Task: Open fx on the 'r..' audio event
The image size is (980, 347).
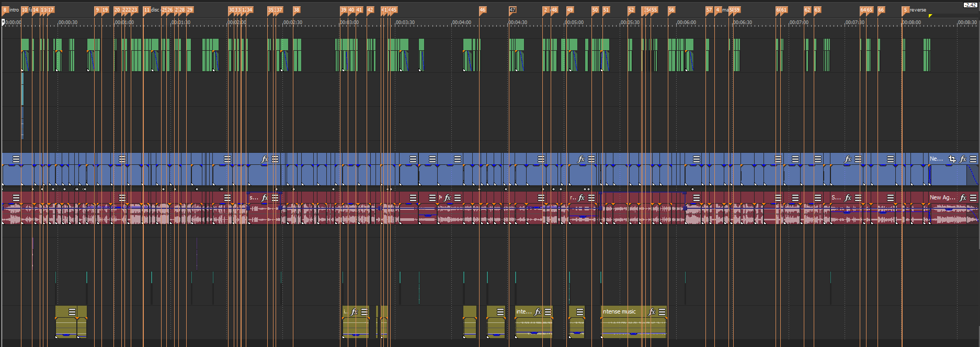Action: pos(581,198)
